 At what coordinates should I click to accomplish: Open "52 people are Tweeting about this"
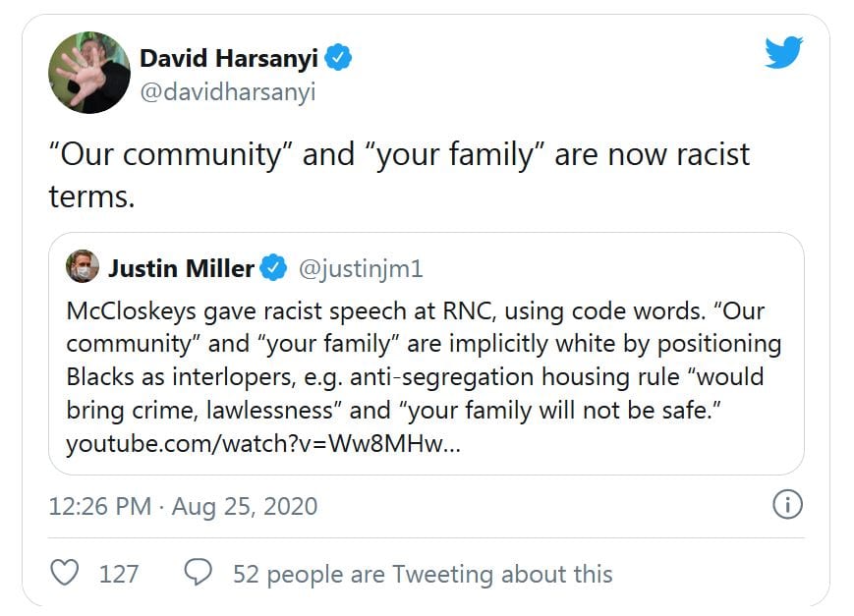422,573
